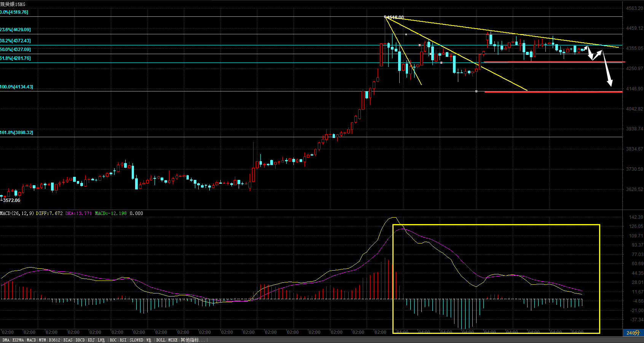Viewport: 644px width, 343px height.
Task: Switch to the MTM indicator tab
Action: point(42,340)
